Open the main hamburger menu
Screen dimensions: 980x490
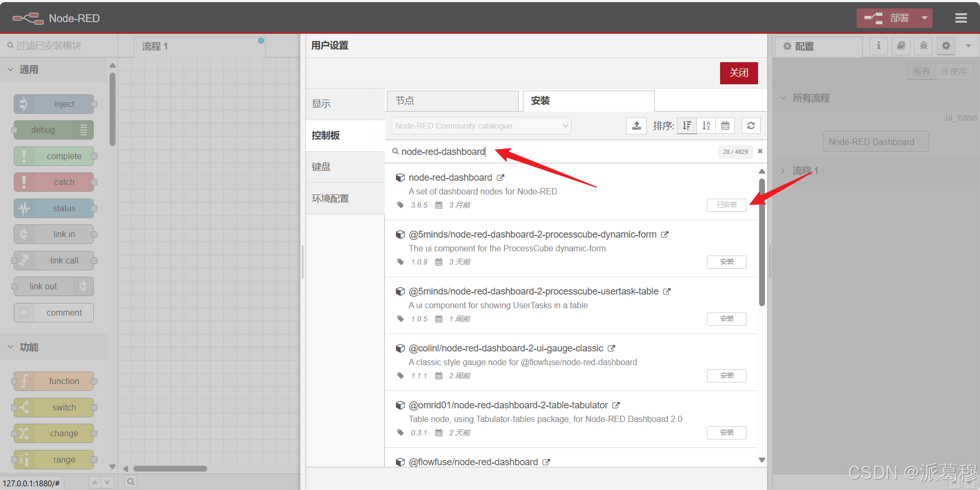tap(960, 18)
